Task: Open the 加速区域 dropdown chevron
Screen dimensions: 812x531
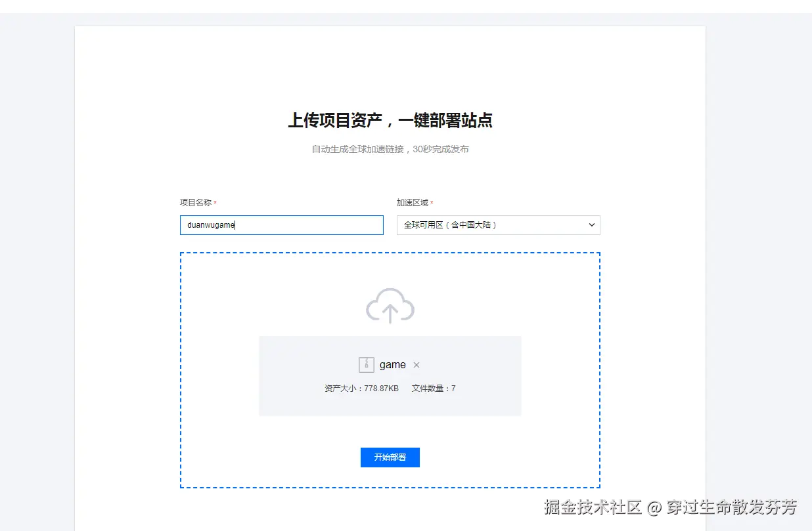Action: click(x=592, y=224)
